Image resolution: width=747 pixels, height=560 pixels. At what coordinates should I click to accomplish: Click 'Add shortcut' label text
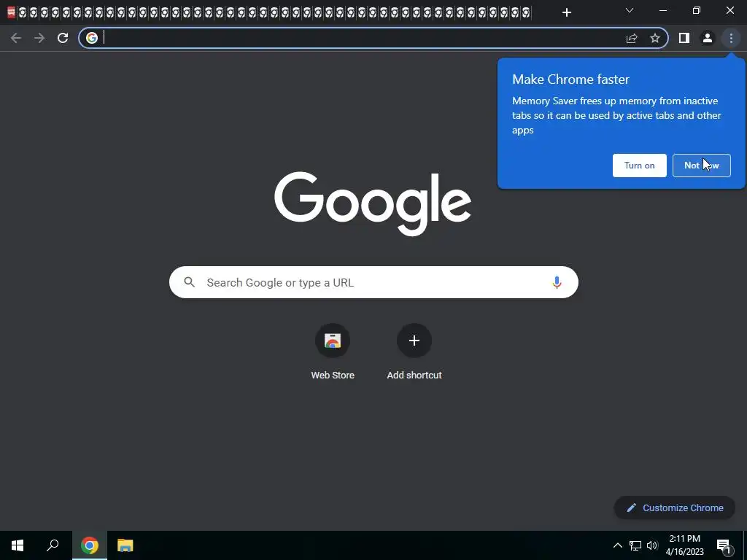click(x=414, y=376)
